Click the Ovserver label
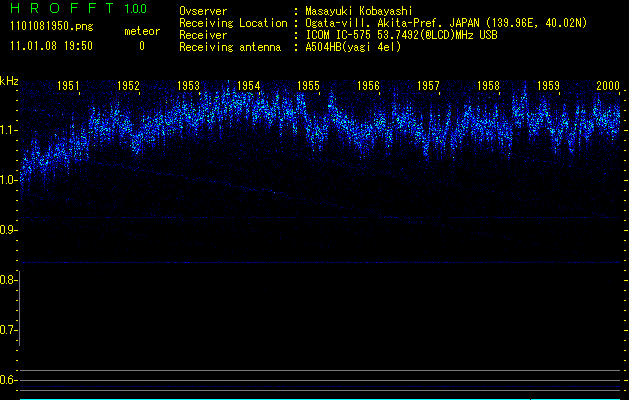This screenshot has height=400, width=629. (203, 11)
